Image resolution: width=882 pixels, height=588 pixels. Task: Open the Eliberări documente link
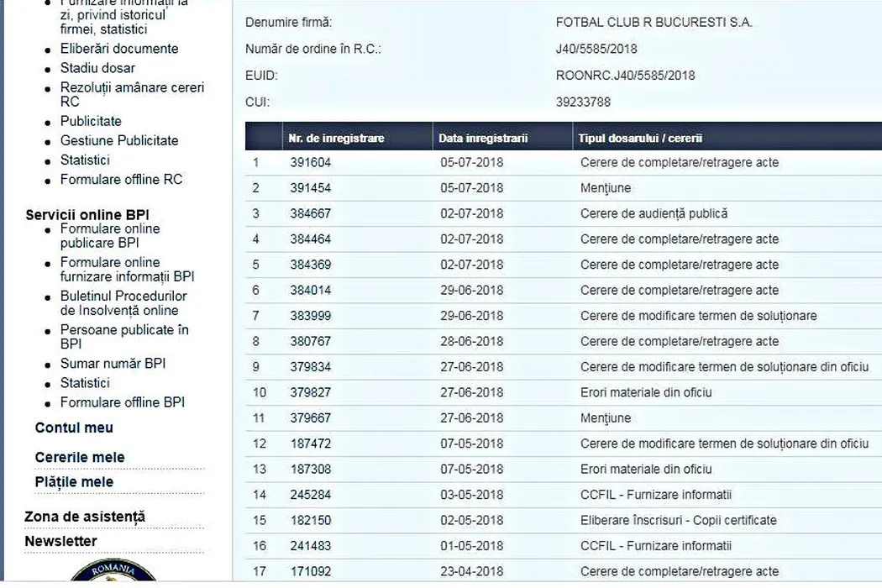[119, 49]
